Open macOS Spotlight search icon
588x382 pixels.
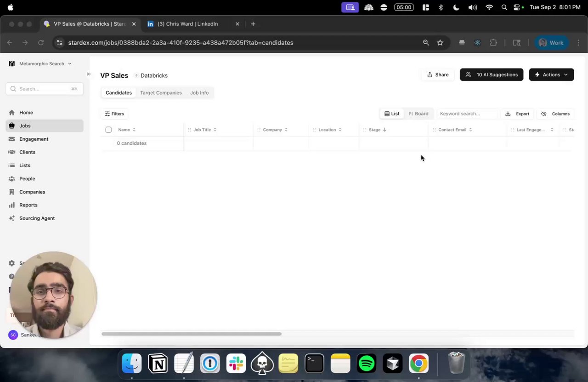[x=504, y=7]
